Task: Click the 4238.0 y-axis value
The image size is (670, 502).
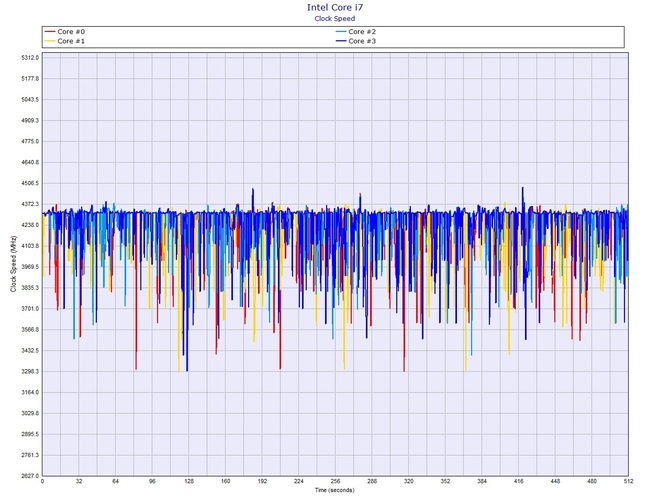Action: tap(30, 225)
